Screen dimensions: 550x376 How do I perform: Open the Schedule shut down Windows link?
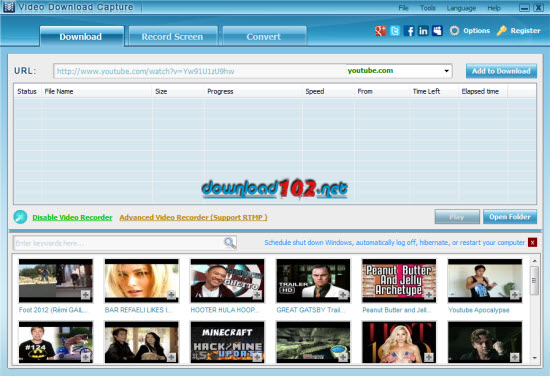(x=395, y=242)
